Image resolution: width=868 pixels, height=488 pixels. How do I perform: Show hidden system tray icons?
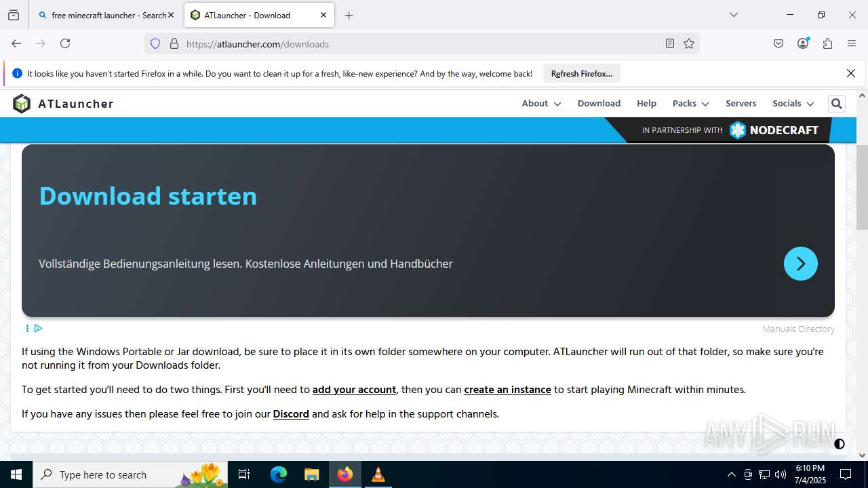[731, 474]
